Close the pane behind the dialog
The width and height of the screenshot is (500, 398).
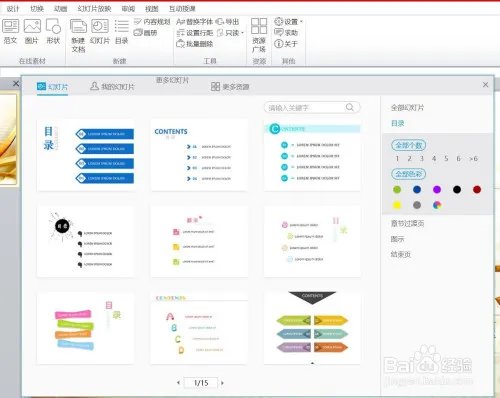click(16, 83)
